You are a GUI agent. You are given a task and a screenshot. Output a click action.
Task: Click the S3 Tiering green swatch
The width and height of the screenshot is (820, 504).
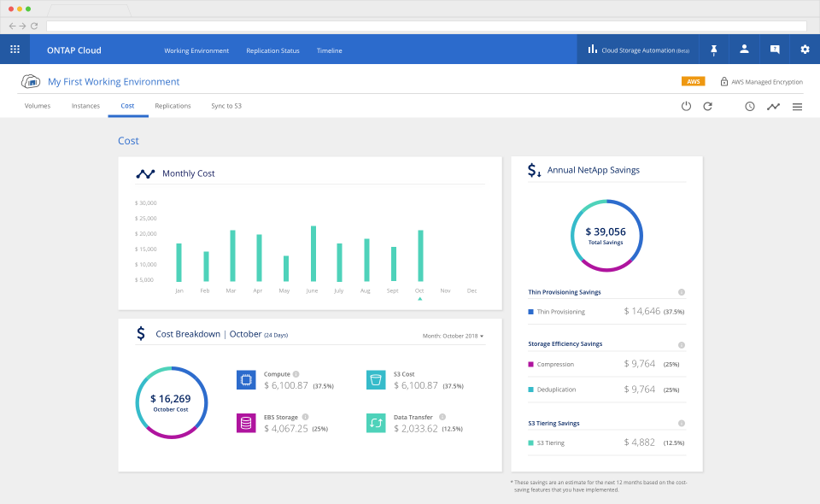[x=530, y=442]
